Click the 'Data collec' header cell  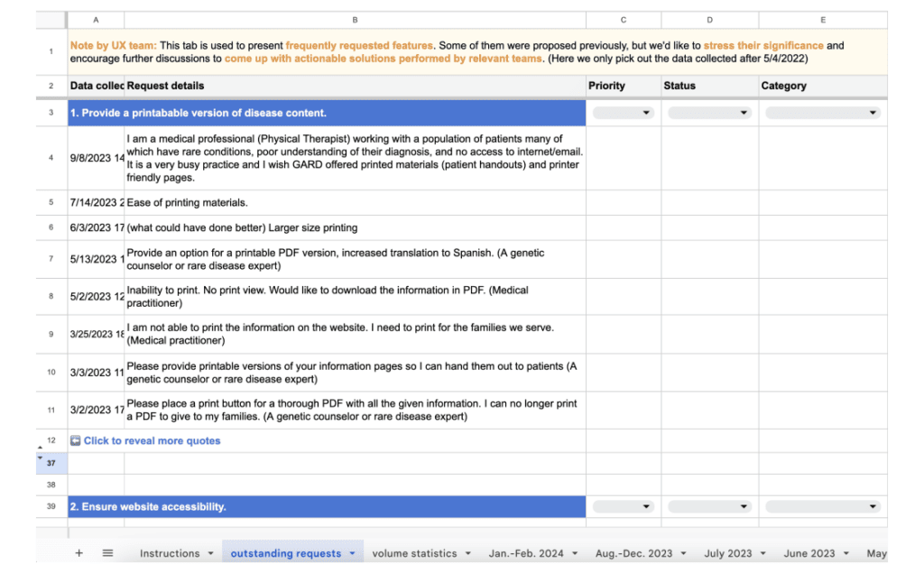point(96,86)
